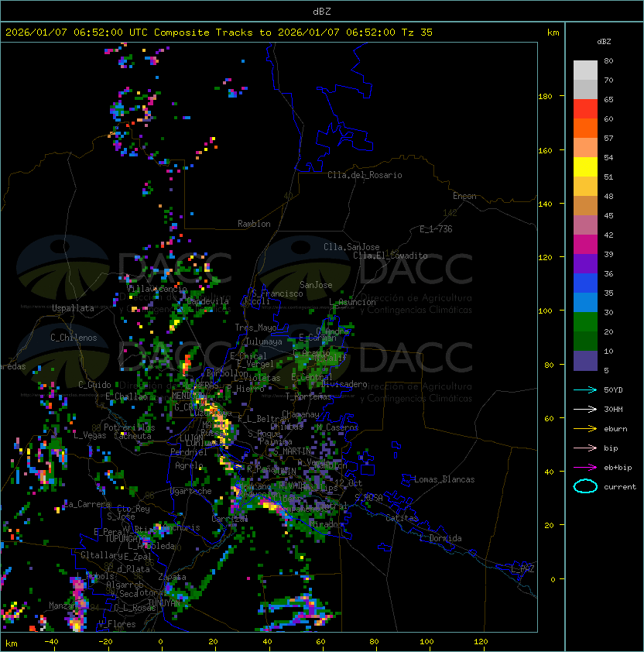This screenshot has width=644, height=652.
Task: Click the cyan 'current' ellipse symbol
Action: (585, 486)
